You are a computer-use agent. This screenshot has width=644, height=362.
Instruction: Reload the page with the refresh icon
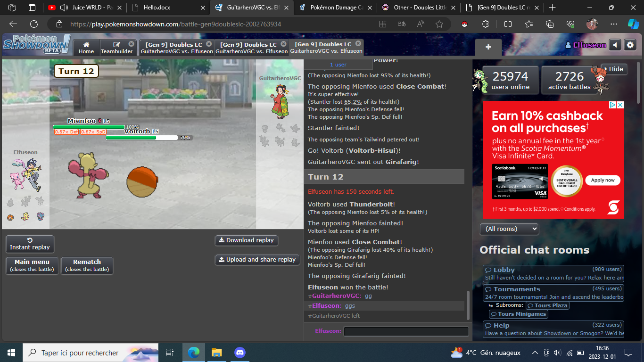(x=34, y=24)
